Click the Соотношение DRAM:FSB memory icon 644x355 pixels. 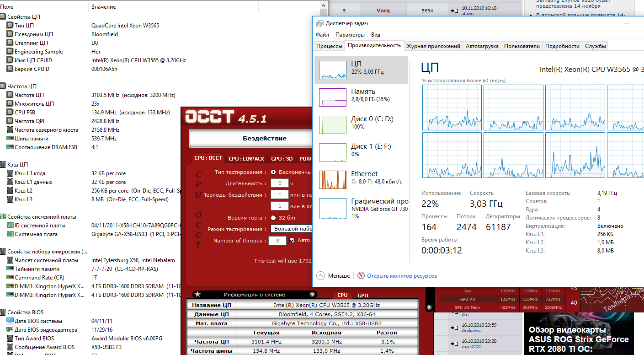[x=10, y=147]
